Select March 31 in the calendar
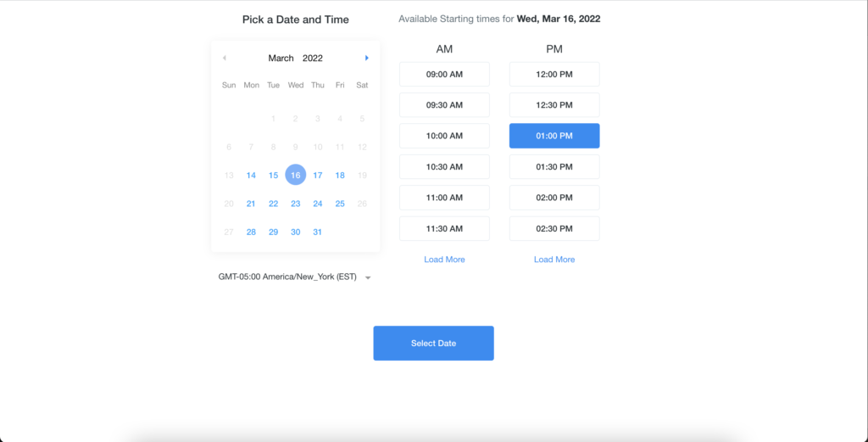The width and height of the screenshot is (868, 442). click(318, 232)
